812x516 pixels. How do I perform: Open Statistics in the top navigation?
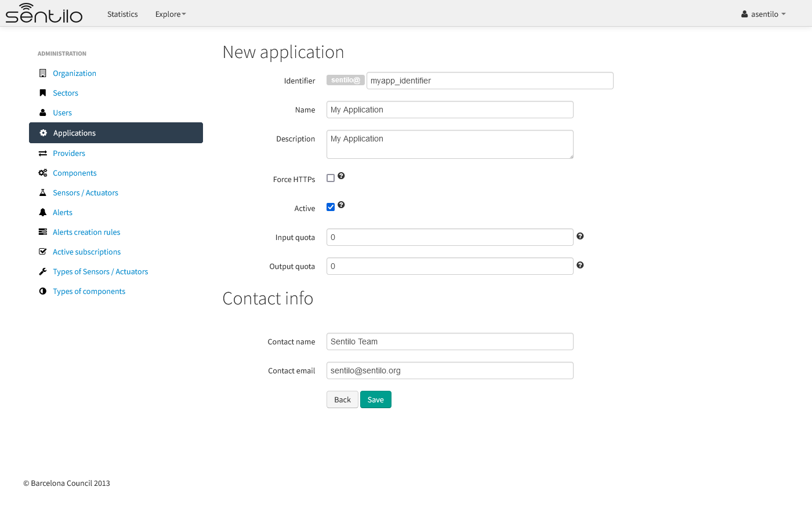pos(122,14)
